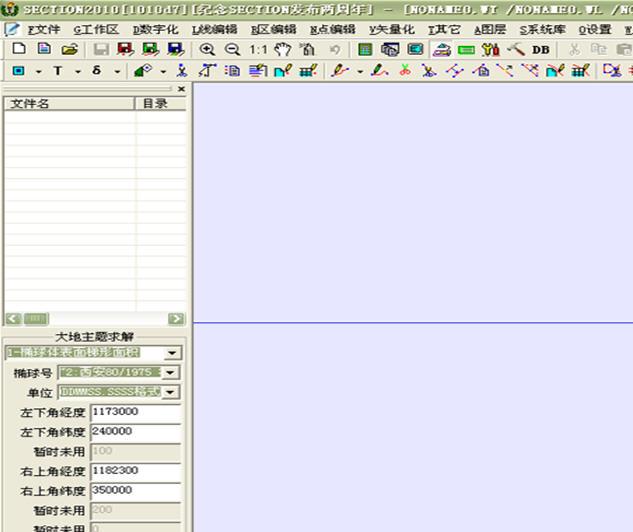Open the 椭球号 ellipsoid dropdown
The height and width of the screenshot is (532, 633).
tap(171, 373)
